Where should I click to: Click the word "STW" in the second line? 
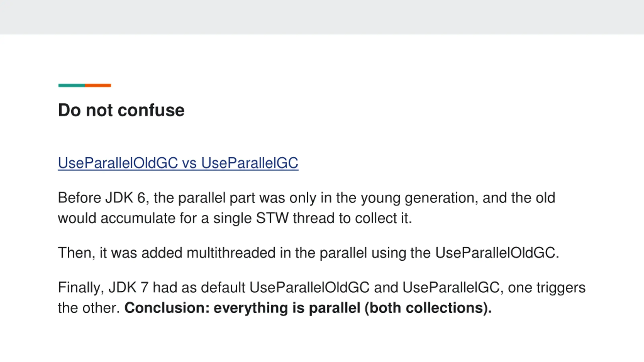tap(272, 218)
